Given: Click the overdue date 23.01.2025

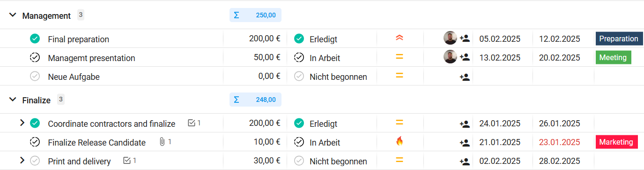Looking at the screenshot, I should tap(559, 142).
